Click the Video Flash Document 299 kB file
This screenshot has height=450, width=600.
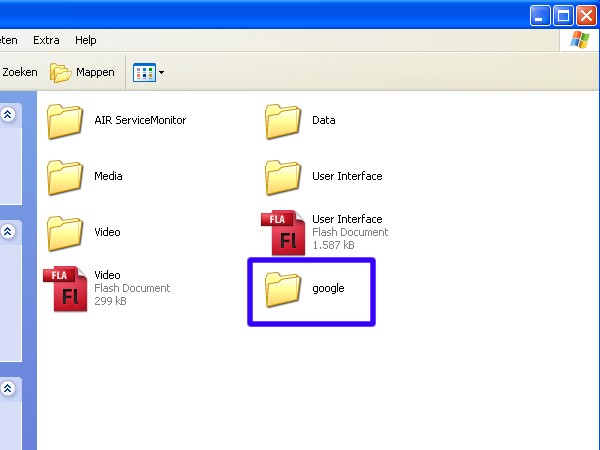64,288
